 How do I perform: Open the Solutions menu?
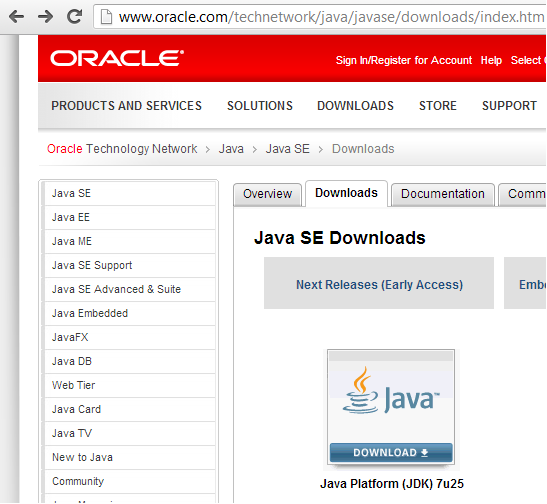260,106
